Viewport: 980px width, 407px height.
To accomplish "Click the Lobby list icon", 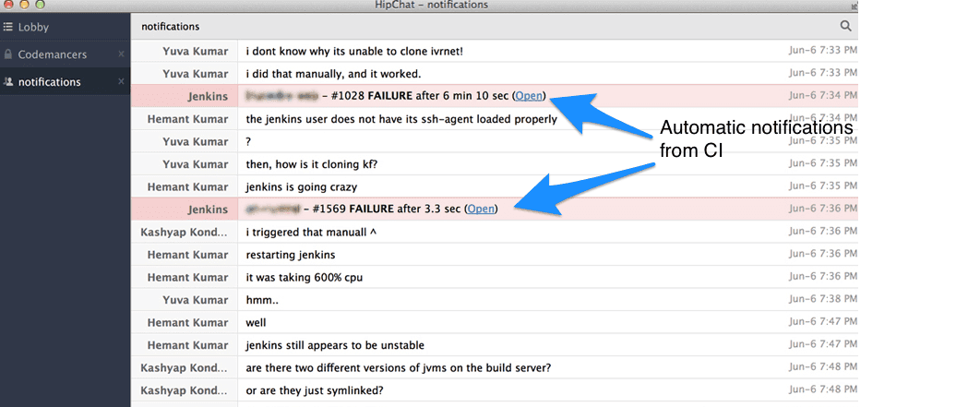I will (x=8, y=27).
